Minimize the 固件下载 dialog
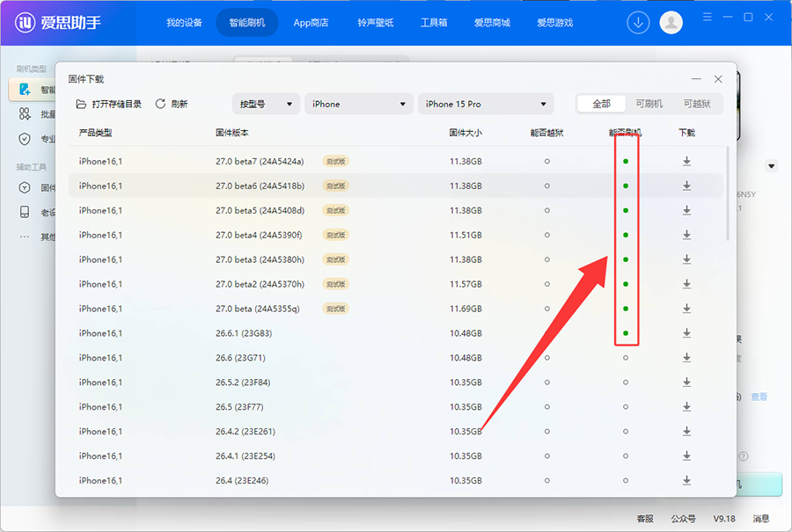 point(696,79)
